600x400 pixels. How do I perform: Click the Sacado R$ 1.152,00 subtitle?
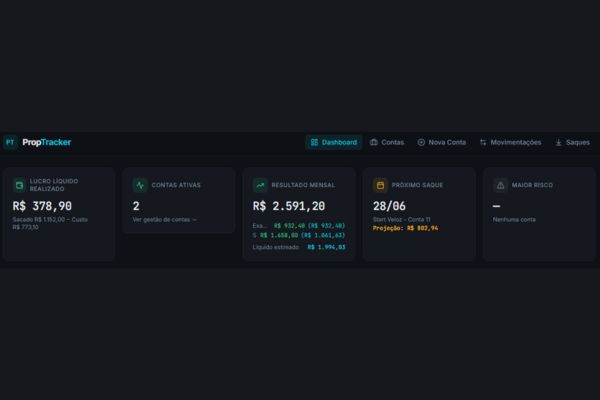[50, 223]
